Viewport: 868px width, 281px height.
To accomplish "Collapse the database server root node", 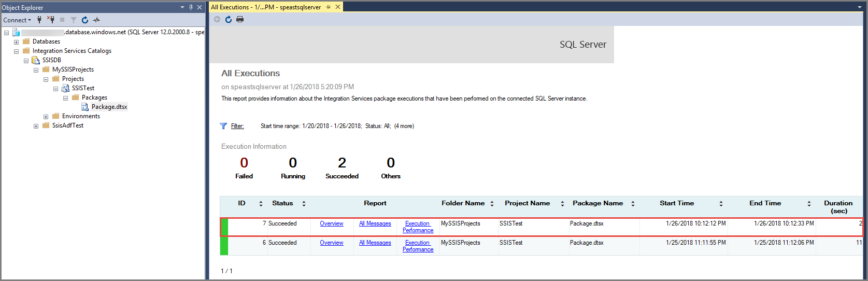I will click(6, 33).
